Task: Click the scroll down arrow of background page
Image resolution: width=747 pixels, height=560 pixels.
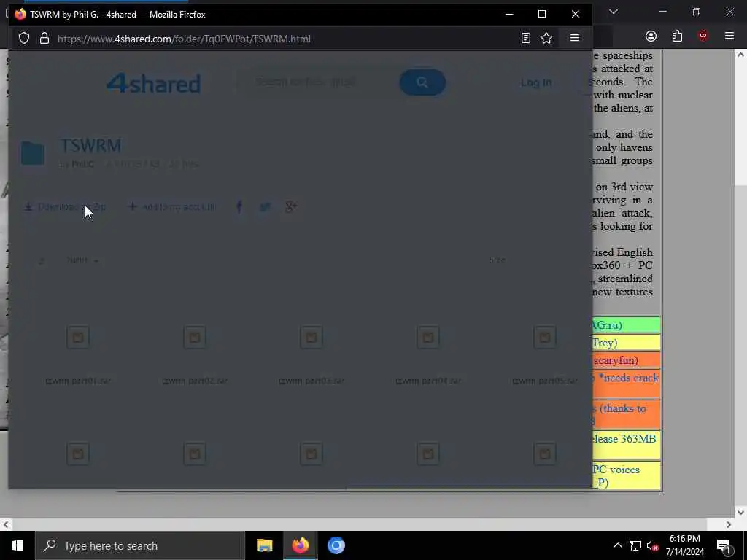Action: click(740, 513)
